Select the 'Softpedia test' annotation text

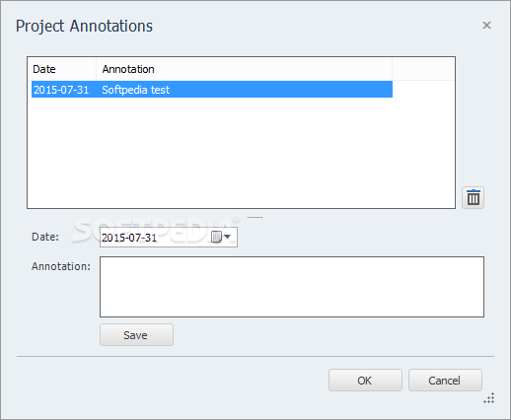click(135, 90)
